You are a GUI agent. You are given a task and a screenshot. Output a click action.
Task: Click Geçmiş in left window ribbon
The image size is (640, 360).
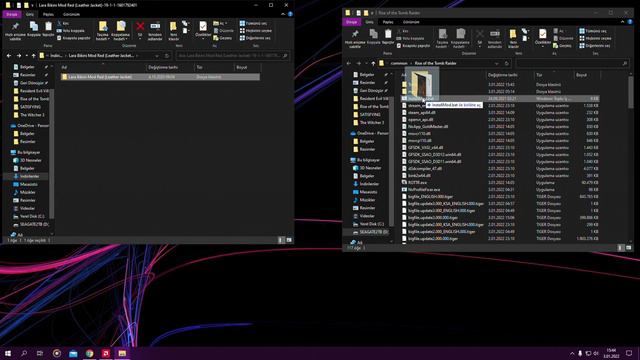point(222,38)
